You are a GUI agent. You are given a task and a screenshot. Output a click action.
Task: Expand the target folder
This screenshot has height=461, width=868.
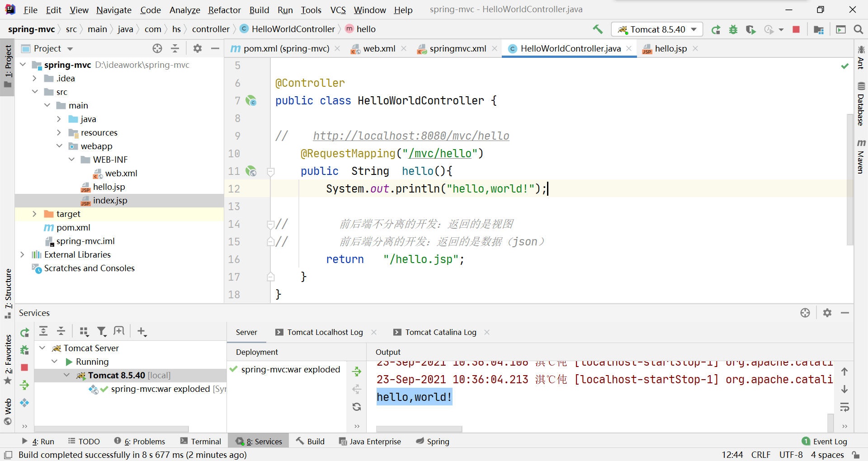pyautogui.click(x=35, y=214)
